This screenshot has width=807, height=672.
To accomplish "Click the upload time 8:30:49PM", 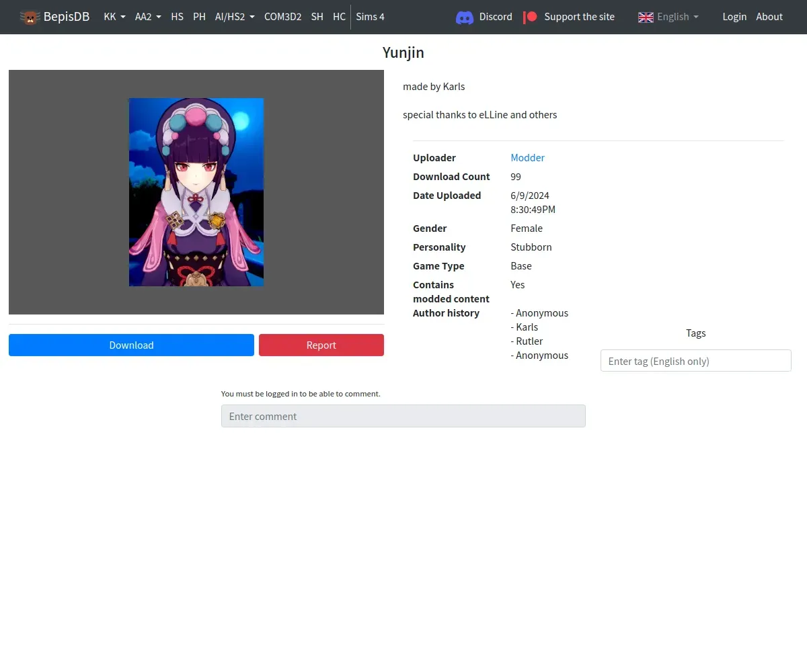I will pos(533,209).
